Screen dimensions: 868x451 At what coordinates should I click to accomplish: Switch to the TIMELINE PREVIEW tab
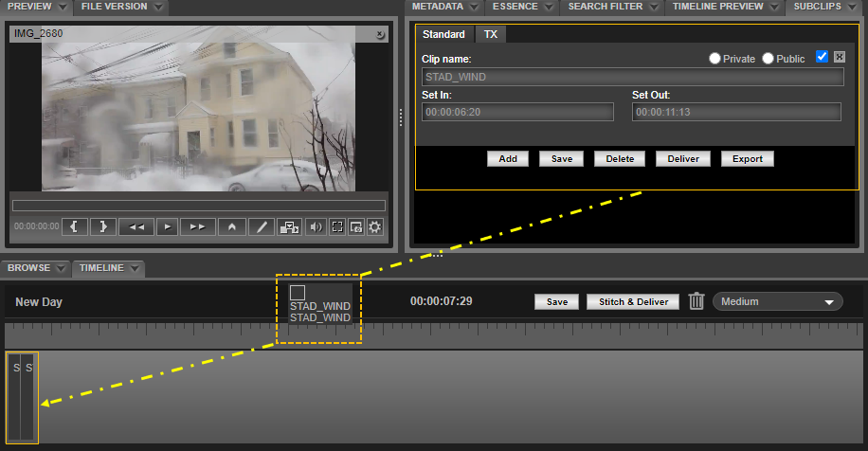[x=718, y=7]
